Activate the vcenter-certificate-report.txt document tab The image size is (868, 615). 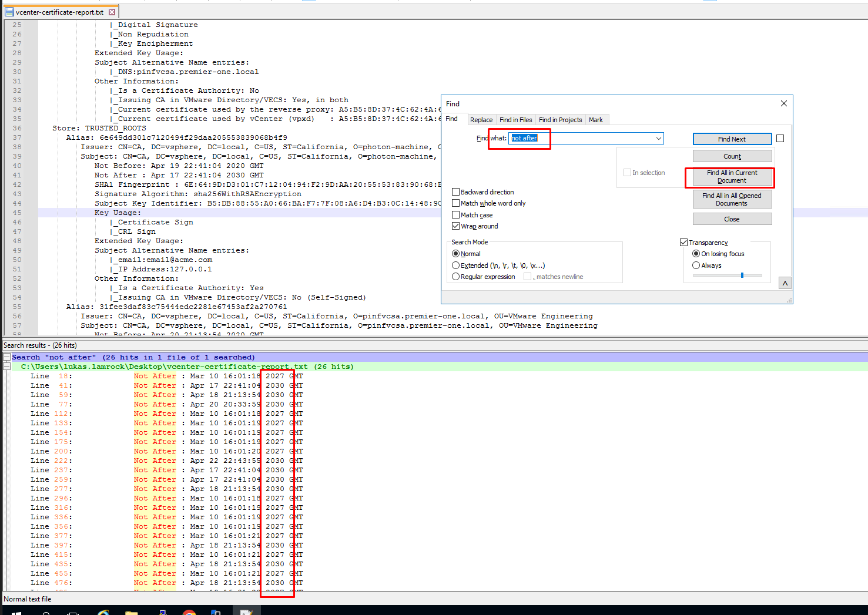(59, 12)
